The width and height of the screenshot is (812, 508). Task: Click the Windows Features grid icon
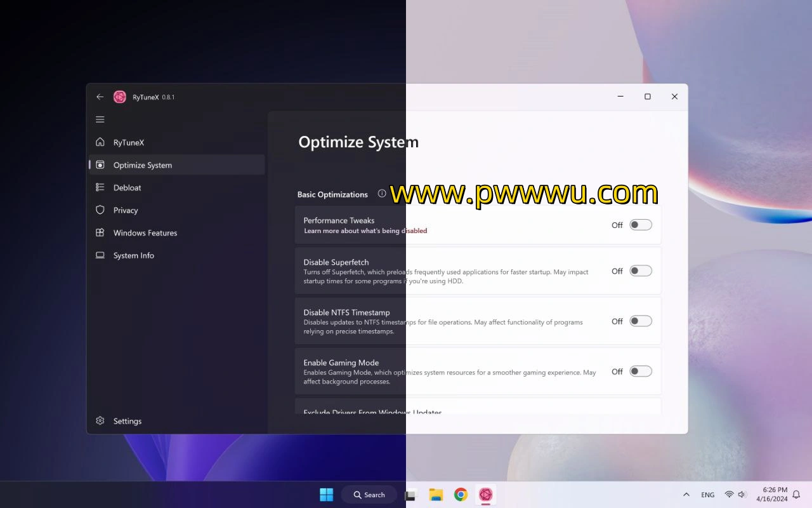point(100,232)
